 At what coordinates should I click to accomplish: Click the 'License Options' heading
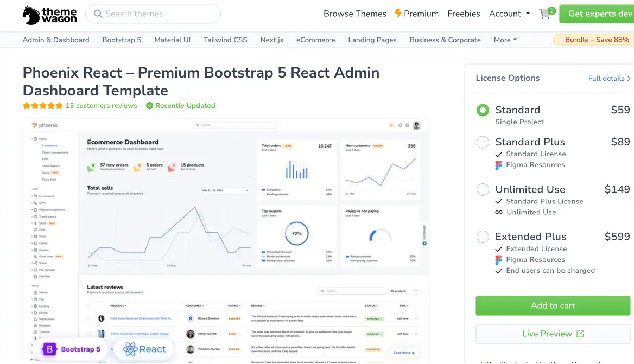tap(508, 78)
